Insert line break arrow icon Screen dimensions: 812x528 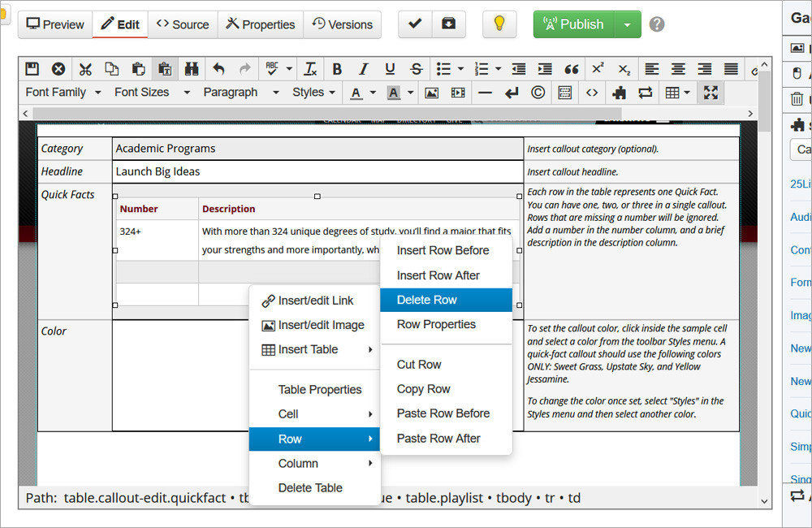click(512, 93)
